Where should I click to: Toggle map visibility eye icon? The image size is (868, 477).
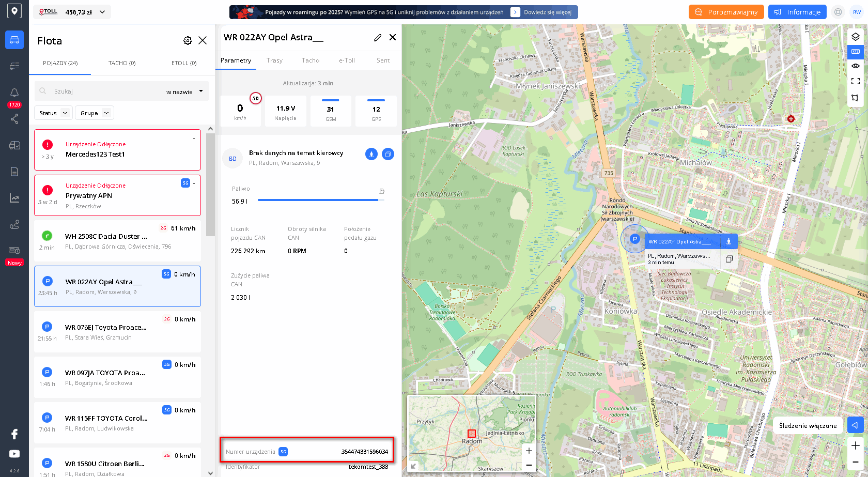[855, 66]
